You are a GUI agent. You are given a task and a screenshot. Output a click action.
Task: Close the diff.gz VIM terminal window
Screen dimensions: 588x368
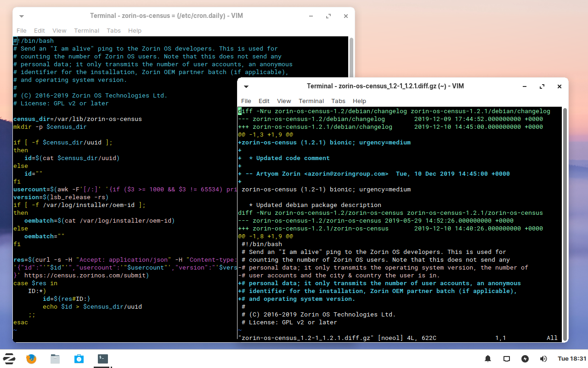point(560,86)
